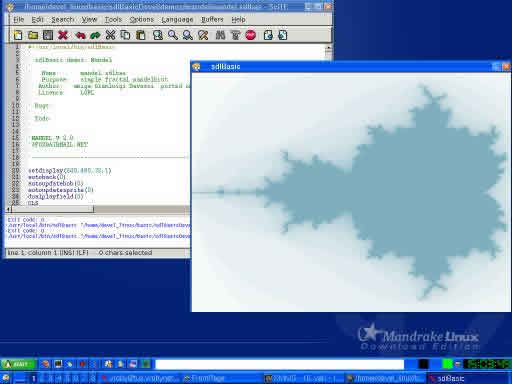Save the file with the floppy icon
This screenshot has height=384, width=512.
coord(48,35)
